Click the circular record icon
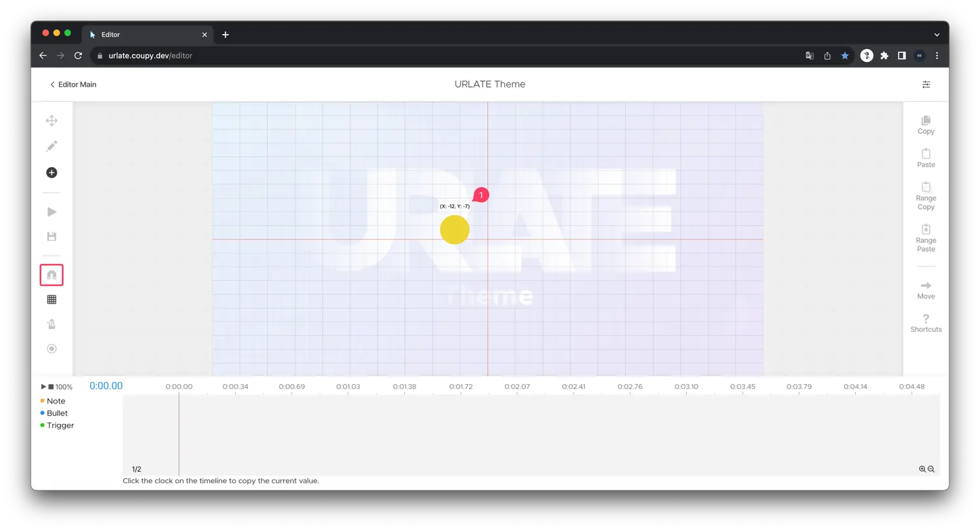980x531 pixels. coord(52,349)
